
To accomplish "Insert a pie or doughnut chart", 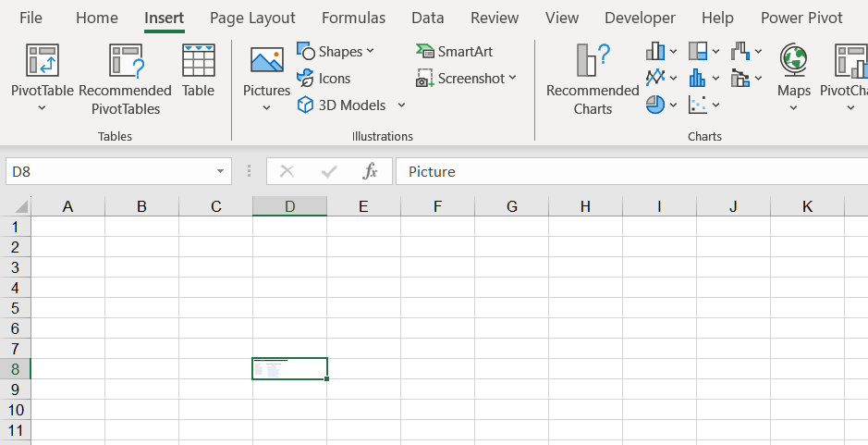I will click(655, 105).
